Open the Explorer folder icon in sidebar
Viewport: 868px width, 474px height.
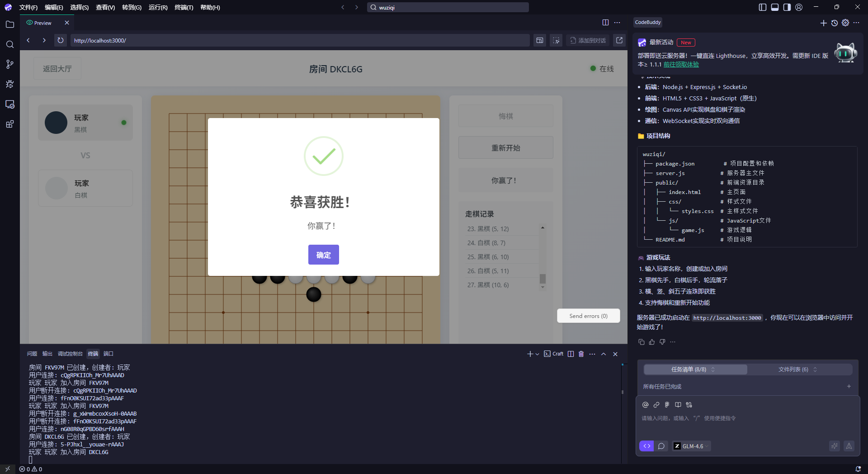pos(9,24)
